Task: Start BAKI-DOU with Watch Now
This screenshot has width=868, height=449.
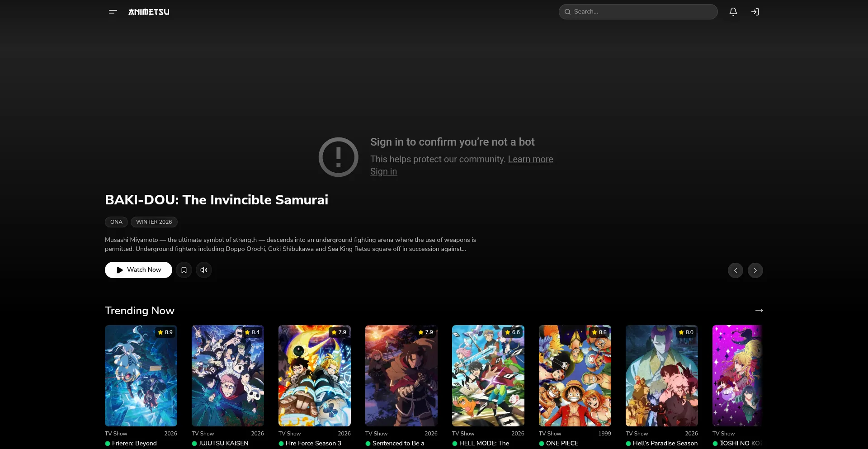Action: point(138,270)
